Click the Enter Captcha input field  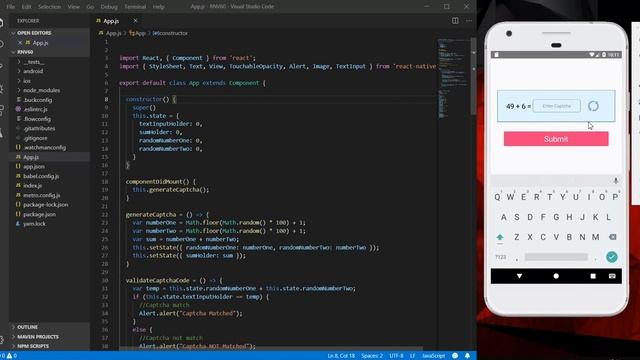point(557,106)
